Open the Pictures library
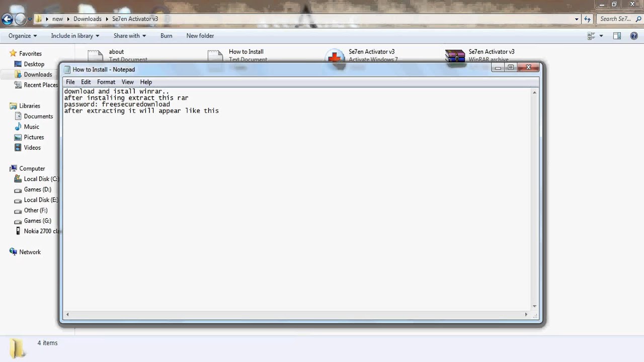 (x=34, y=137)
